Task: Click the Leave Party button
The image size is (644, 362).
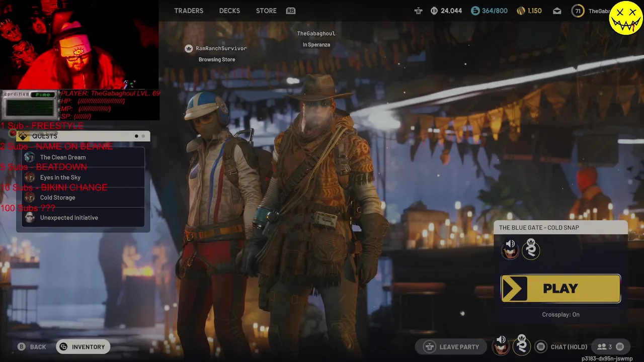Action: pos(452,347)
